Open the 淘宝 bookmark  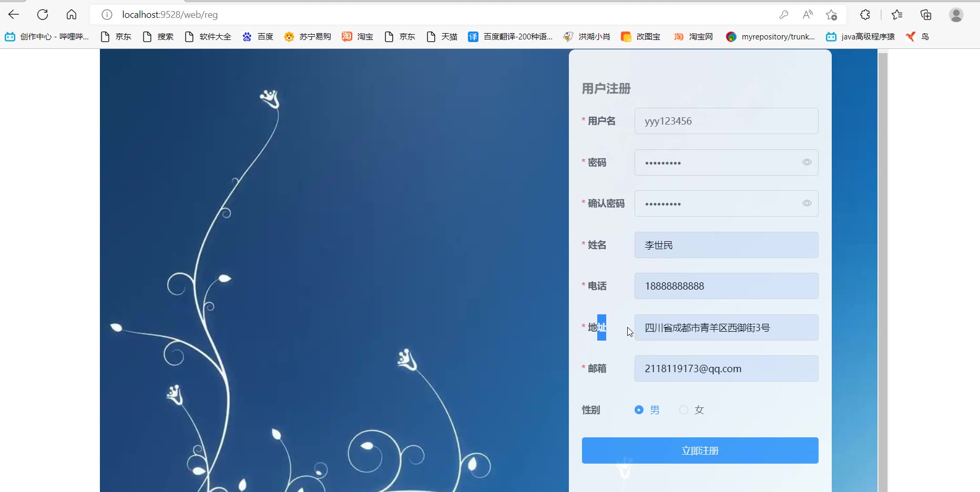click(x=358, y=36)
